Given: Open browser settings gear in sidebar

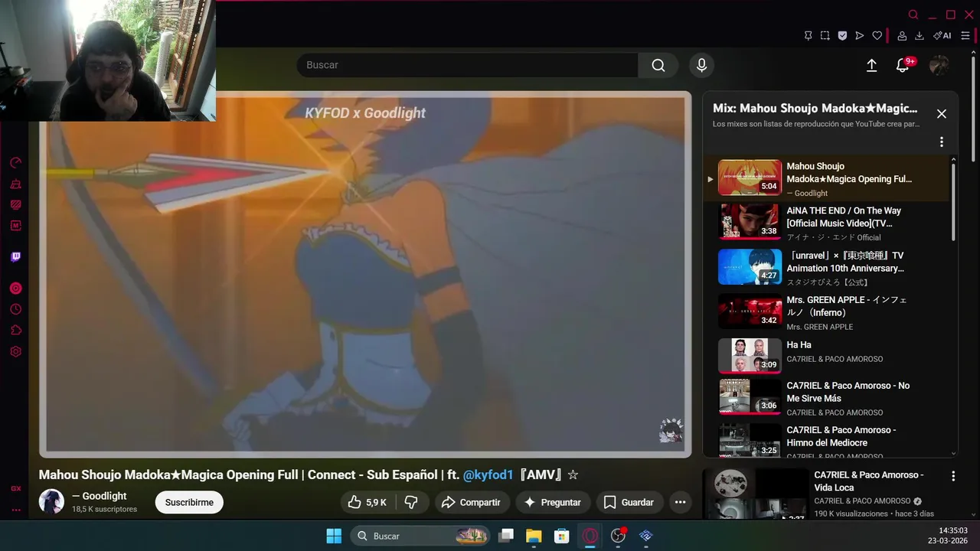Looking at the screenshot, I should [15, 351].
